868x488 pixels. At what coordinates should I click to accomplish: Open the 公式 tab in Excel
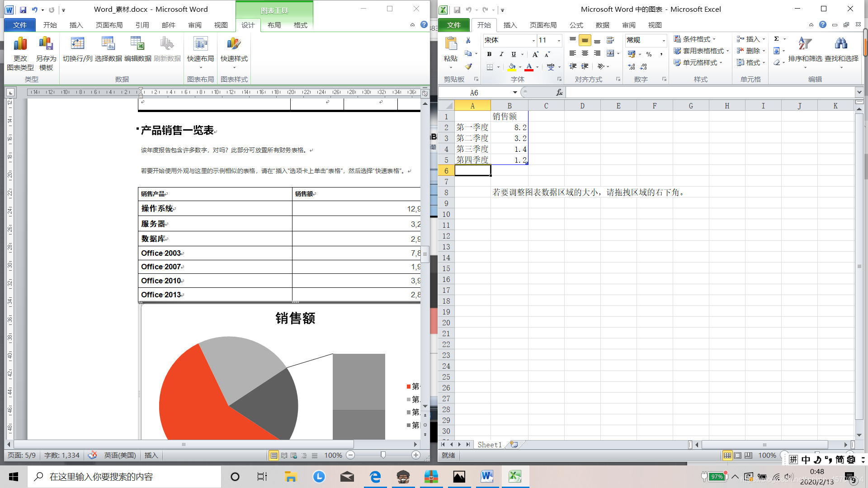576,25
